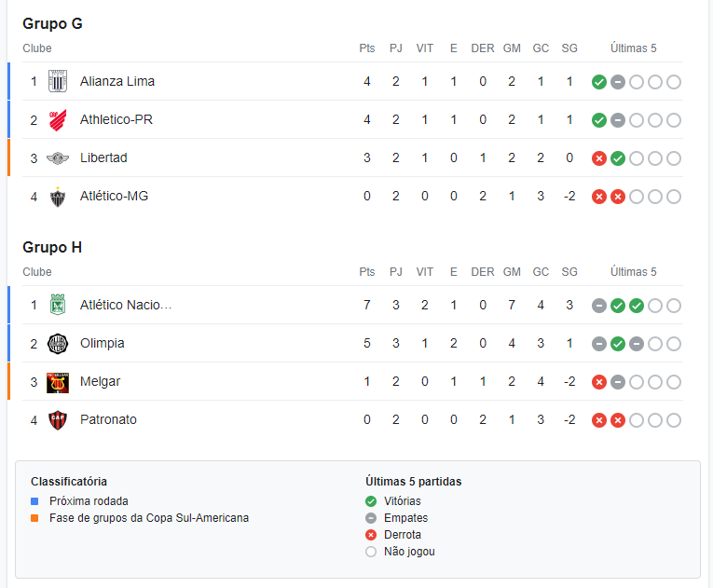Click Libertad's red loss indicator
Image resolution: width=713 pixels, height=588 pixels.
coord(599,158)
